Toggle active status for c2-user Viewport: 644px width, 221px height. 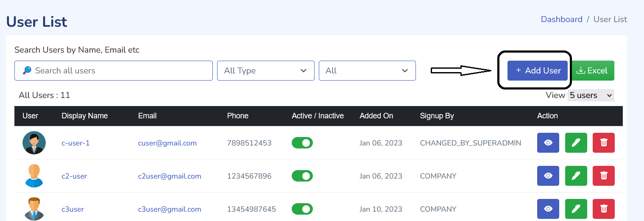(x=302, y=176)
